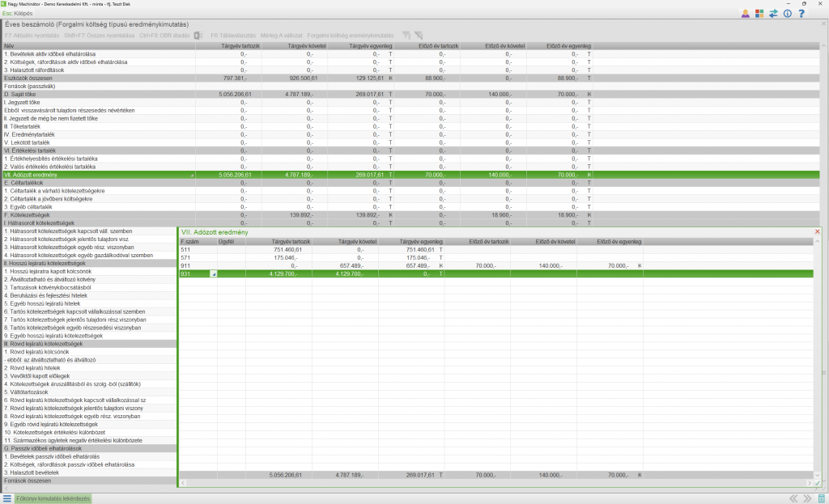Click Esc: Kilépés menu item
Screen dimensions: 829x504
tap(18, 13)
